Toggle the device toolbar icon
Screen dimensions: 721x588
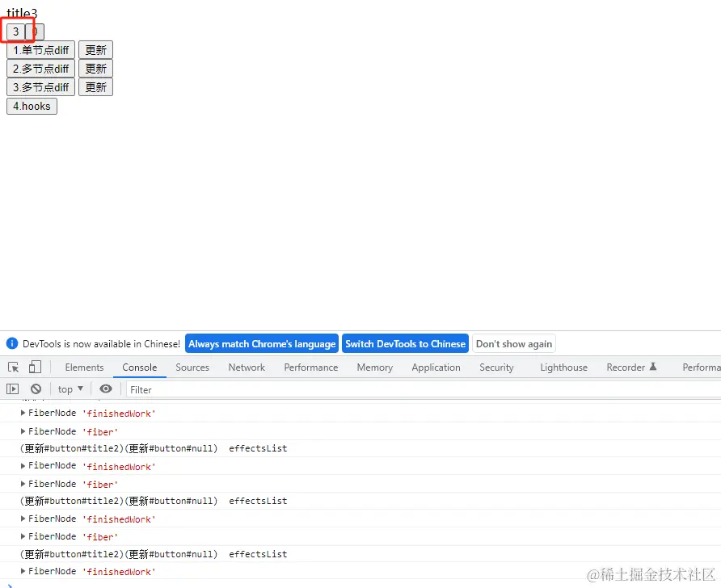coord(35,367)
